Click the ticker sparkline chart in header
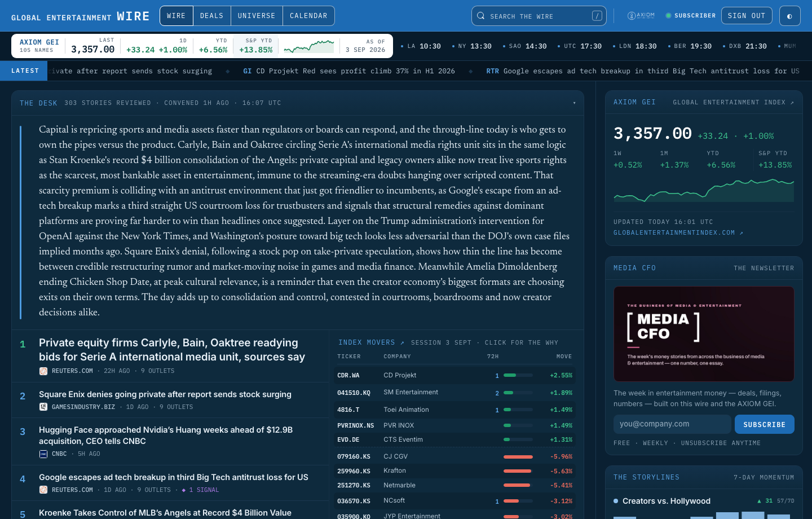This screenshot has height=519, width=812. tap(309, 46)
